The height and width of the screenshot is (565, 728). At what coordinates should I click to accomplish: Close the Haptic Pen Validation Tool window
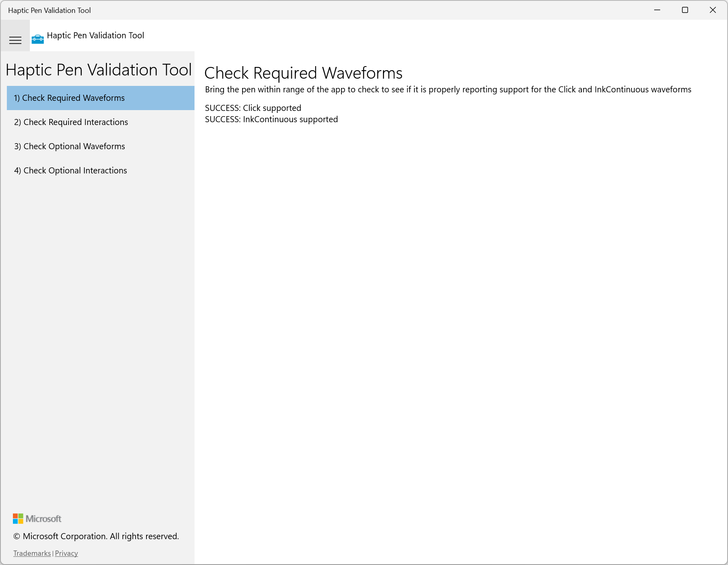713,10
